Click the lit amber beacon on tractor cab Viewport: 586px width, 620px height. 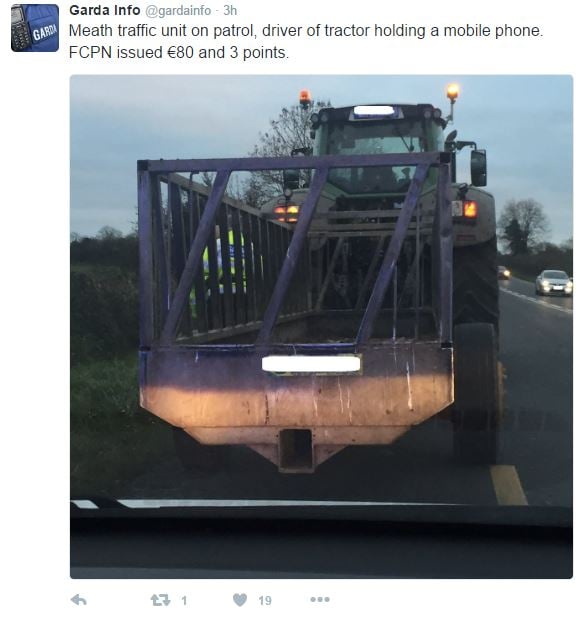(453, 92)
